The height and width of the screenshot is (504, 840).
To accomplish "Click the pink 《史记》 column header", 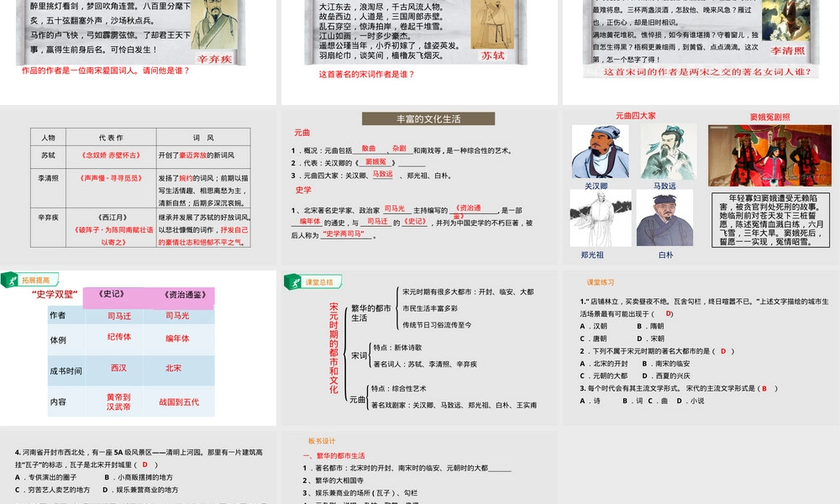I will pos(112,295).
